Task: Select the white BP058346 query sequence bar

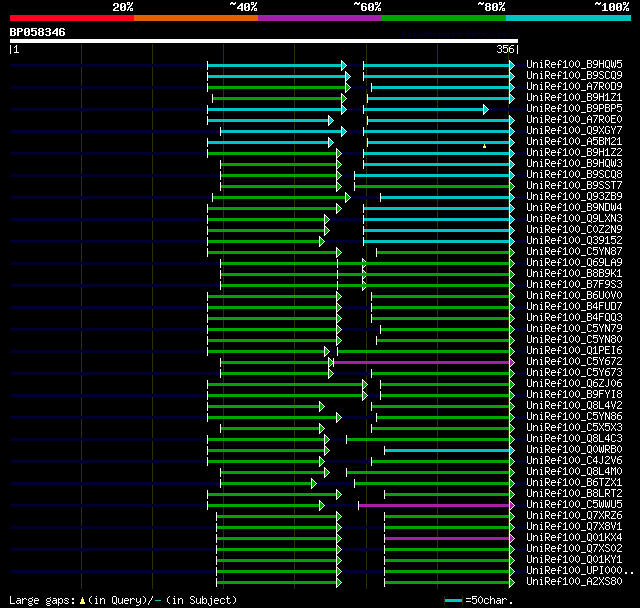Action: click(x=264, y=41)
